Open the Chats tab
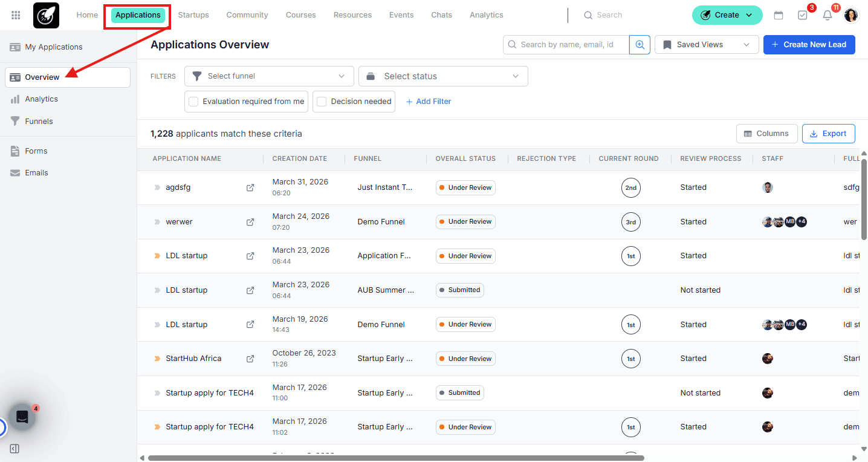Screen dimensions: 868x462 (x=441, y=15)
